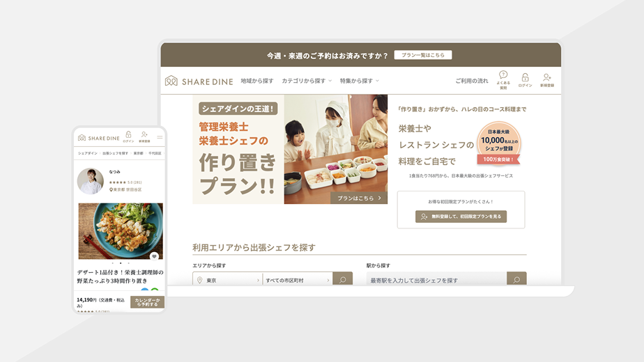Click the station name search input field
The width and height of the screenshot is (644, 362).
click(436, 279)
